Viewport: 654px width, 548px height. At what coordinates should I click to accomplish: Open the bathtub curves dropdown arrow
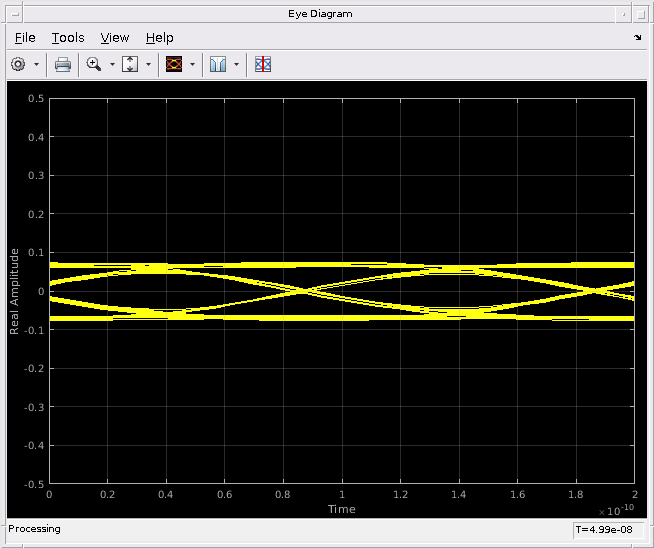pos(236,64)
